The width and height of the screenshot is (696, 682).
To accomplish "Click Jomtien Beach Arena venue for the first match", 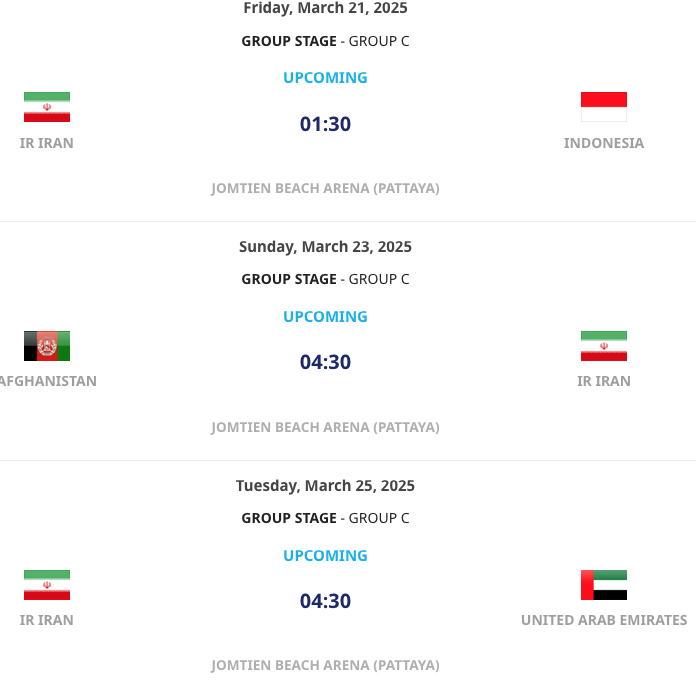I will 325,188.
